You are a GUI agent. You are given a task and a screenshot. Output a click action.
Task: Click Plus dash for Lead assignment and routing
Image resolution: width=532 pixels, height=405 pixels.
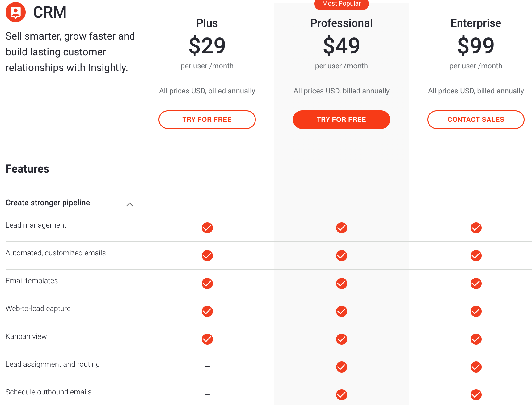coord(207,367)
